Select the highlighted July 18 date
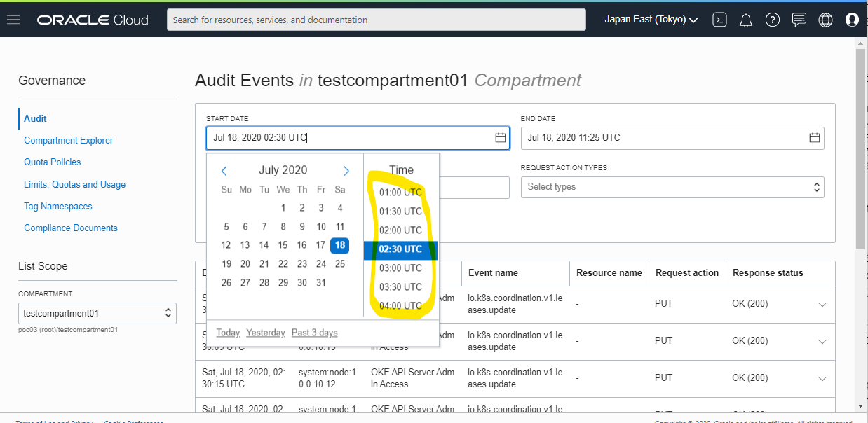Screen dimensions: 868x423 click(x=340, y=245)
